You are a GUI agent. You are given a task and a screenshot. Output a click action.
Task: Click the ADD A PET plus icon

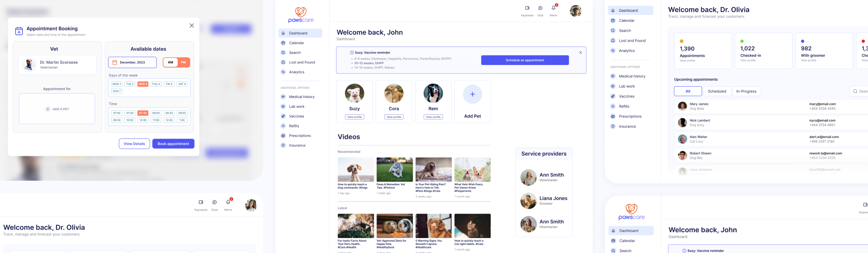click(48, 109)
